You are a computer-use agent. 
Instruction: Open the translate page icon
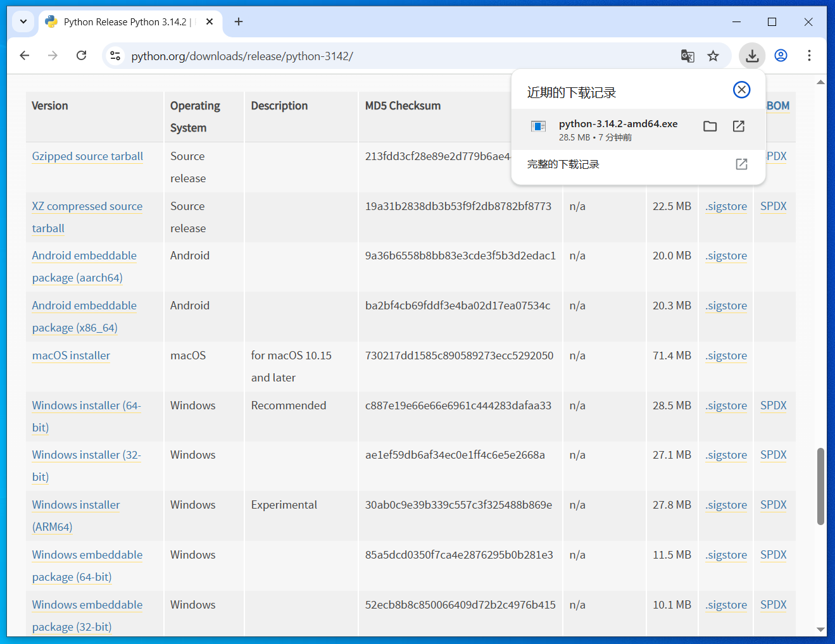[687, 56]
